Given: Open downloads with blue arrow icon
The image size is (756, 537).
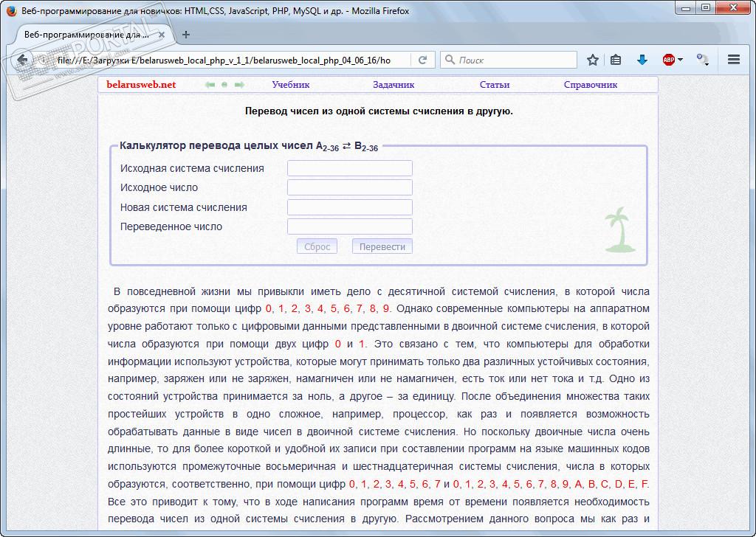Looking at the screenshot, I should tap(642, 60).
